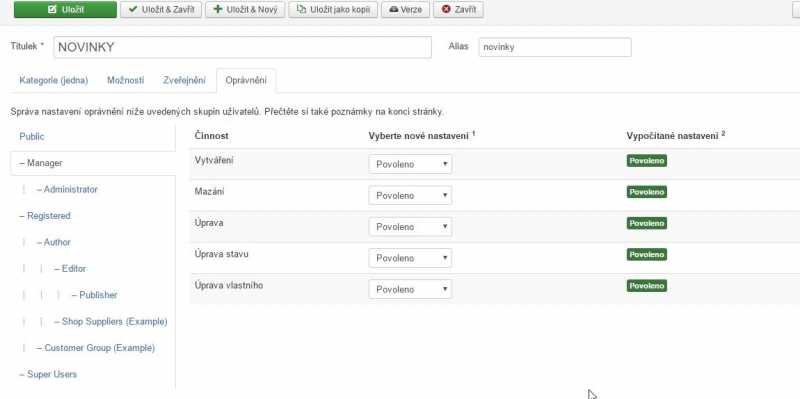Viewport: 800px width, 399px height.
Task: Click the edit icon in Uložit button
Action: (52, 9)
